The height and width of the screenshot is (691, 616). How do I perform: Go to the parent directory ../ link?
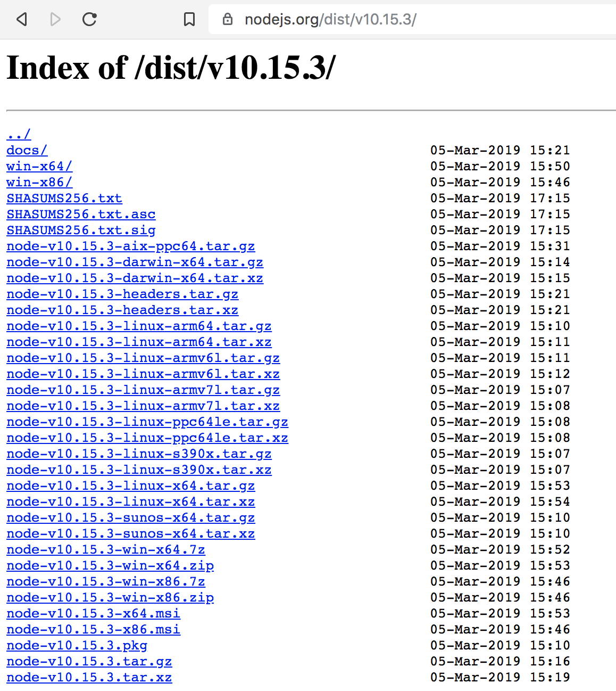coord(19,134)
